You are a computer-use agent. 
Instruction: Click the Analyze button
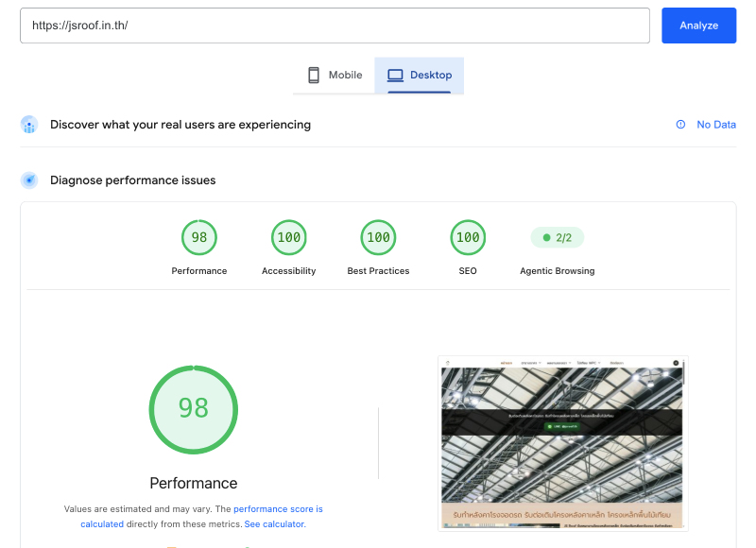(x=698, y=26)
